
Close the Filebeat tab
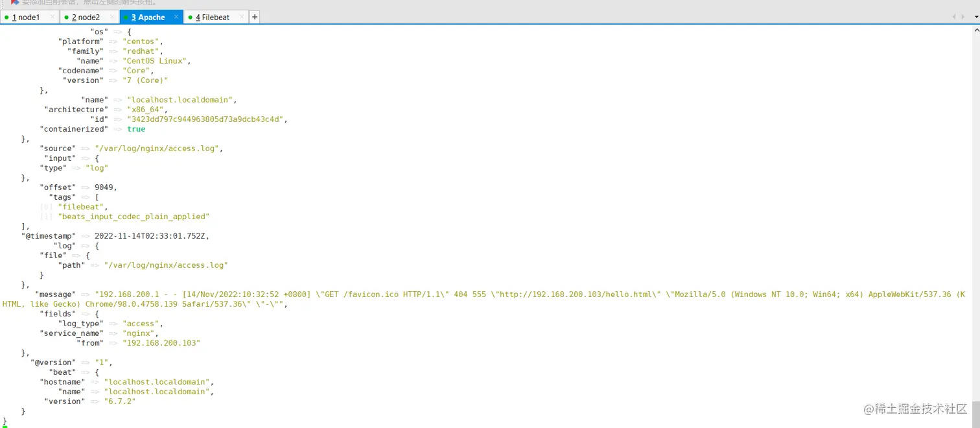coord(242,18)
